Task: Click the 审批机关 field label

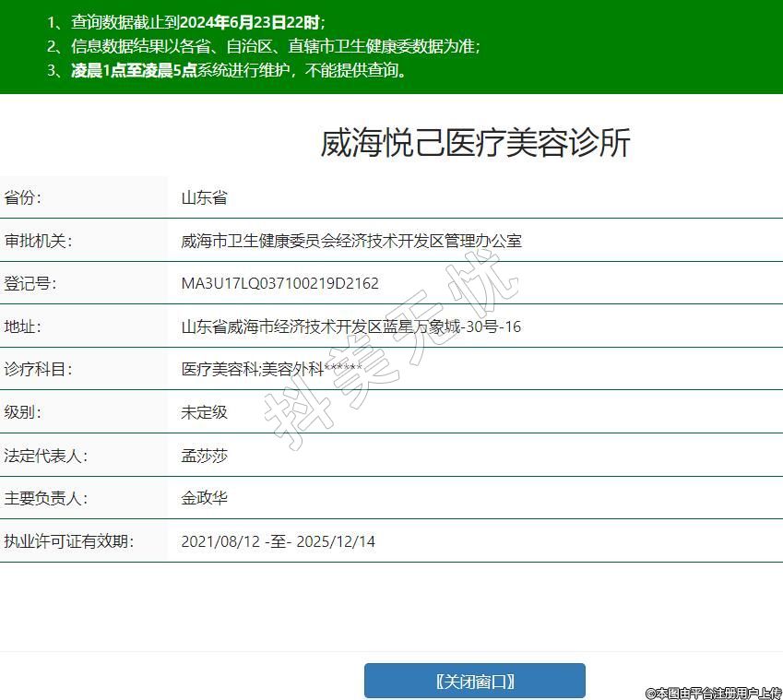Action: [x=38, y=241]
